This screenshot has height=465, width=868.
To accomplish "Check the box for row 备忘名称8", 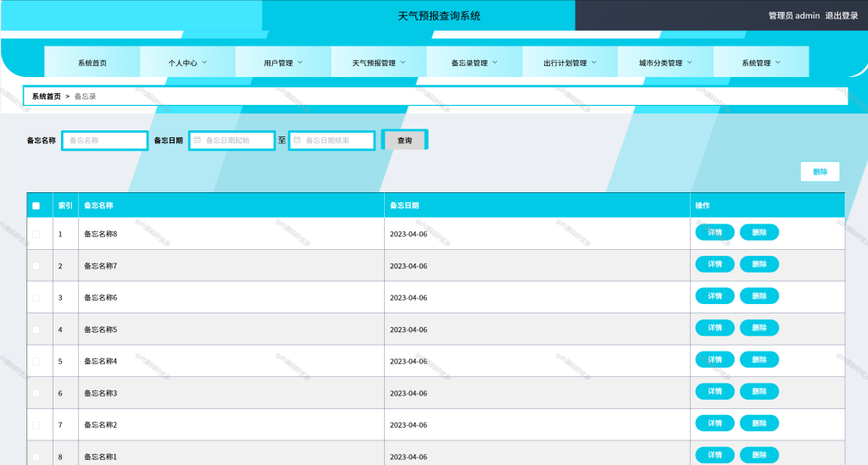I will 36,235.
